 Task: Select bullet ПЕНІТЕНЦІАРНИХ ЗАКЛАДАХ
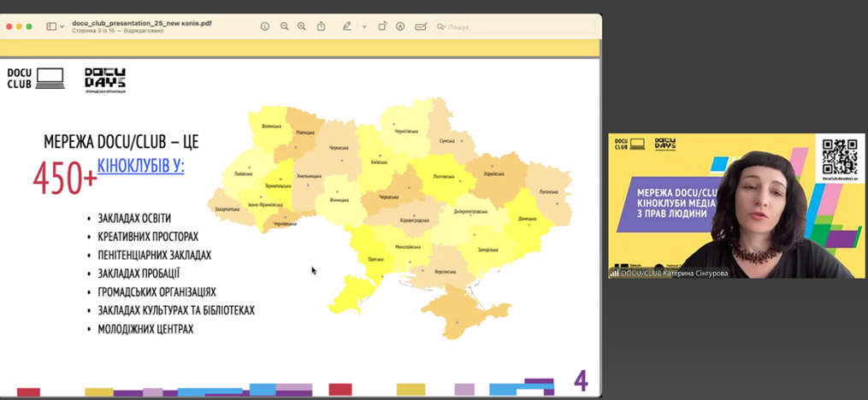coord(155,255)
